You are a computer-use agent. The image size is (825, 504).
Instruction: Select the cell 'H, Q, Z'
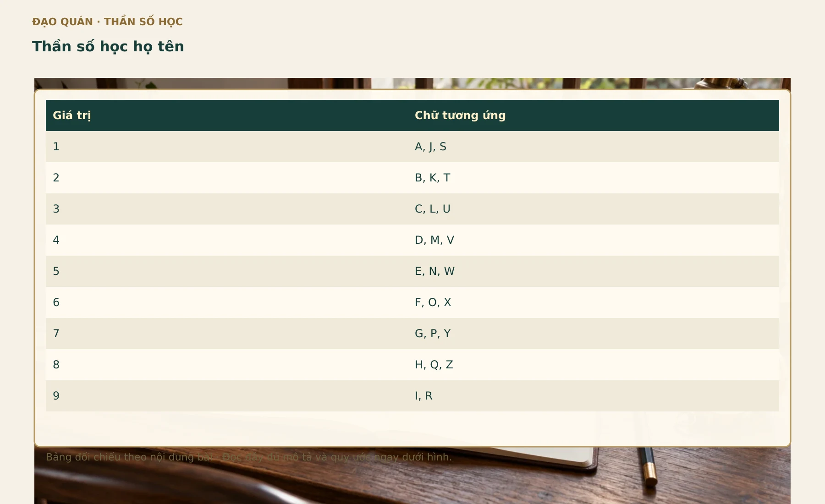pyautogui.click(x=594, y=365)
